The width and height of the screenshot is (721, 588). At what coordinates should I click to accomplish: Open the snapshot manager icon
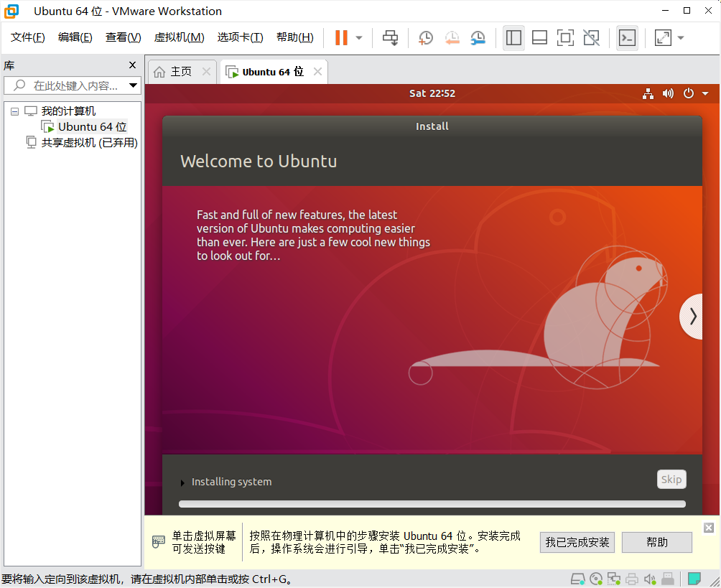[x=478, y=38]
